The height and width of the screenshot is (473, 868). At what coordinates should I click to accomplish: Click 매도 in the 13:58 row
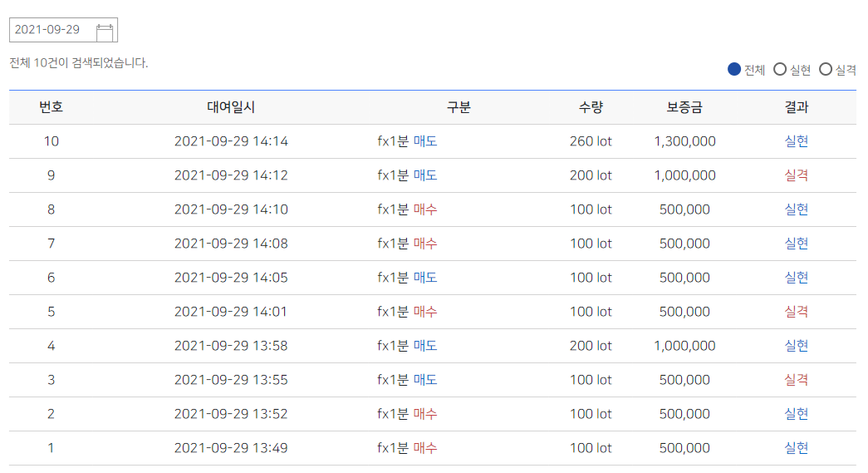[x=425, y=346]
